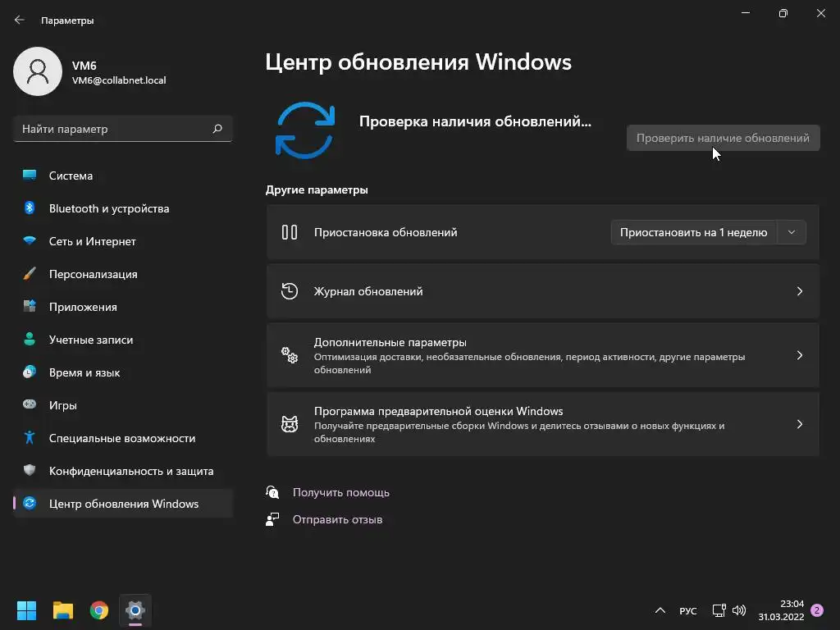Click Проверить наличие обновлений button

[724, 138]
